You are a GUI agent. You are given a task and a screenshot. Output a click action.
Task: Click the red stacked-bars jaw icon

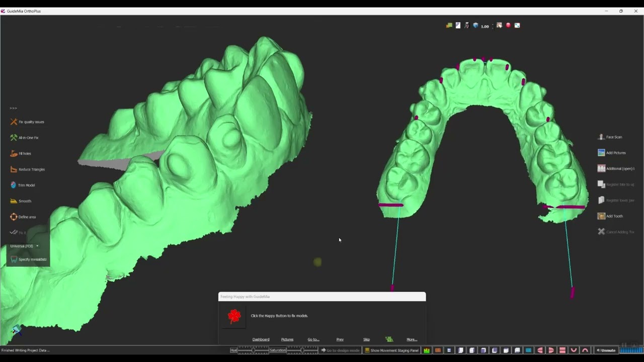click(562, 350)
